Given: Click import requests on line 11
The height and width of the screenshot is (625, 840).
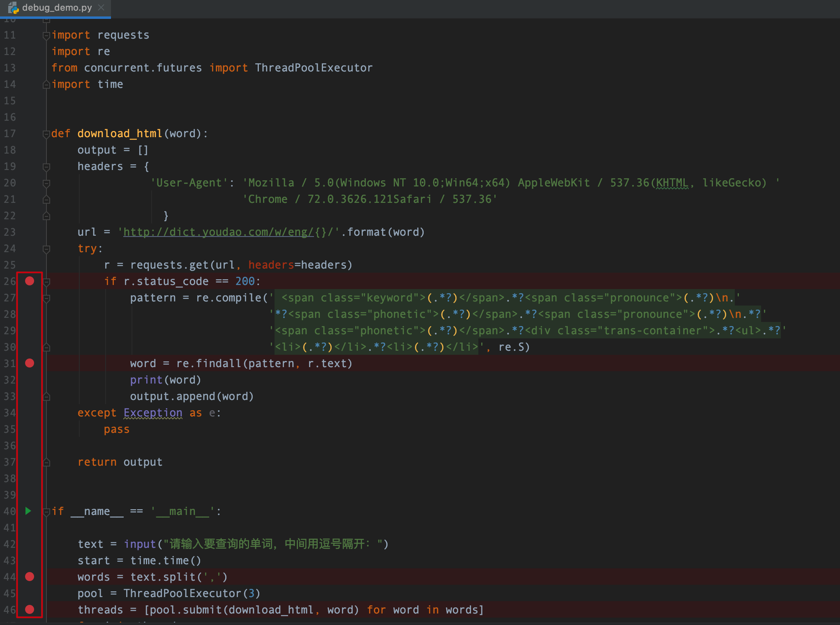Looking at the screenshot, I should point(100,35).
